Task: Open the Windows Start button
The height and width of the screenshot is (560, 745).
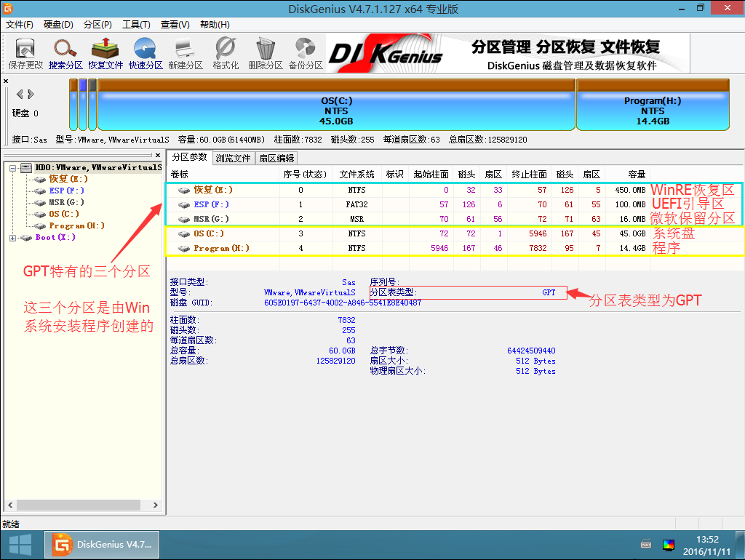Action: [20, 545]
